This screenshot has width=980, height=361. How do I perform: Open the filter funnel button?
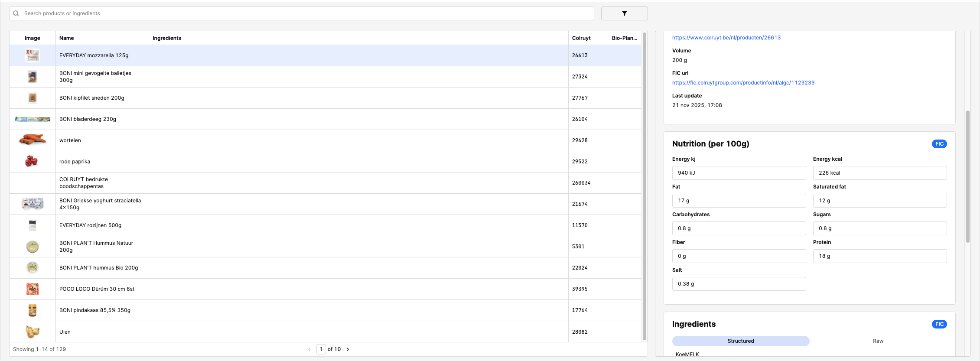click(624, 13)
